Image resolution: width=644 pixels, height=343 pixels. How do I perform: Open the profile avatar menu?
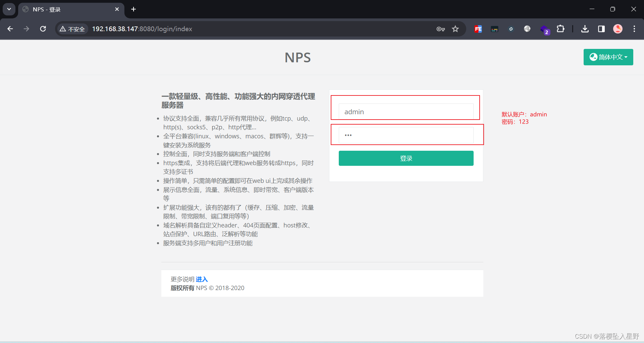[x=618, y=29]
